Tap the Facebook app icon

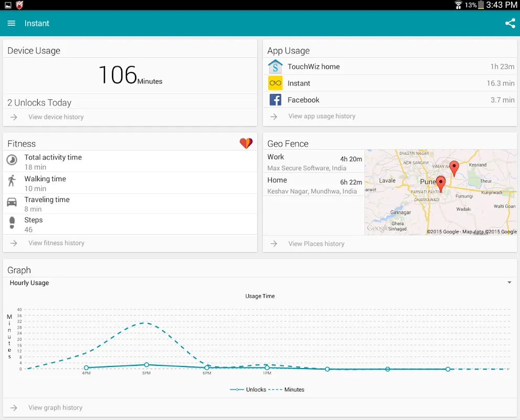[x=275, y=100]
